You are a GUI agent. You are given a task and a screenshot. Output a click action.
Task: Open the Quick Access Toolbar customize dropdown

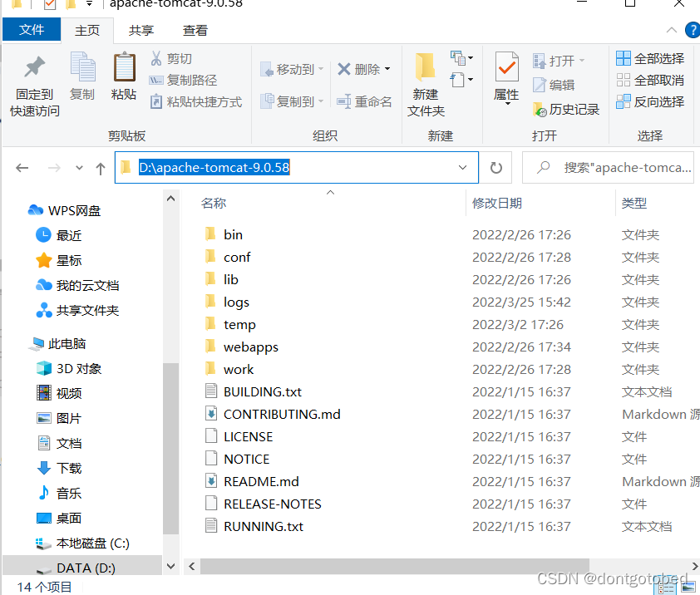[89, 4]
